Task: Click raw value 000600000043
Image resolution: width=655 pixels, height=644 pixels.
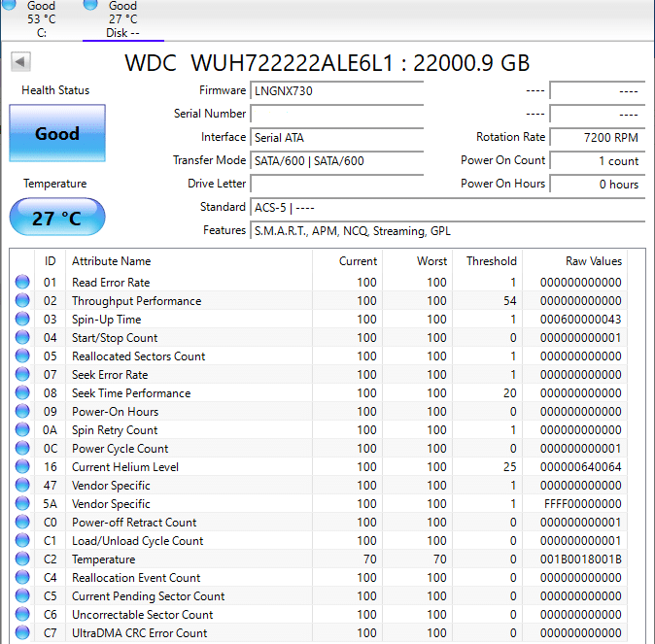Action: (x=580, y=320)
